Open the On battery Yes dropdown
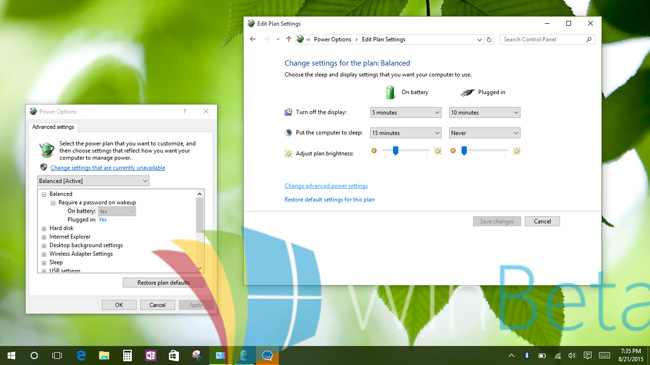The image size is (650, 365). [x=117, y=211]
